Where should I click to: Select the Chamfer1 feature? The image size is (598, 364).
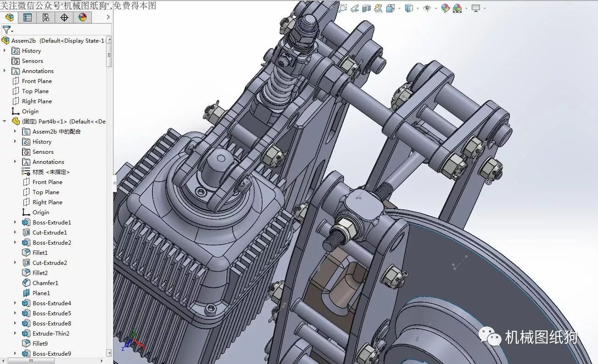[40, 283]
